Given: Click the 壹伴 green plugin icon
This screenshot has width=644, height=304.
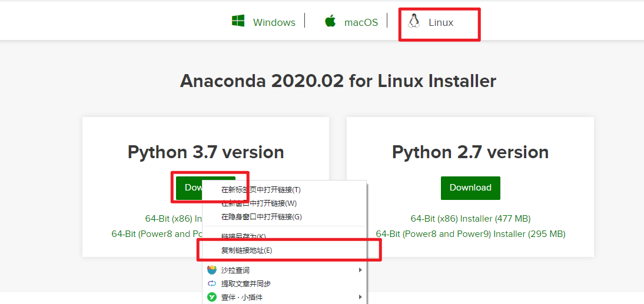Looking at the screenshot, I should tap(211, 297).
